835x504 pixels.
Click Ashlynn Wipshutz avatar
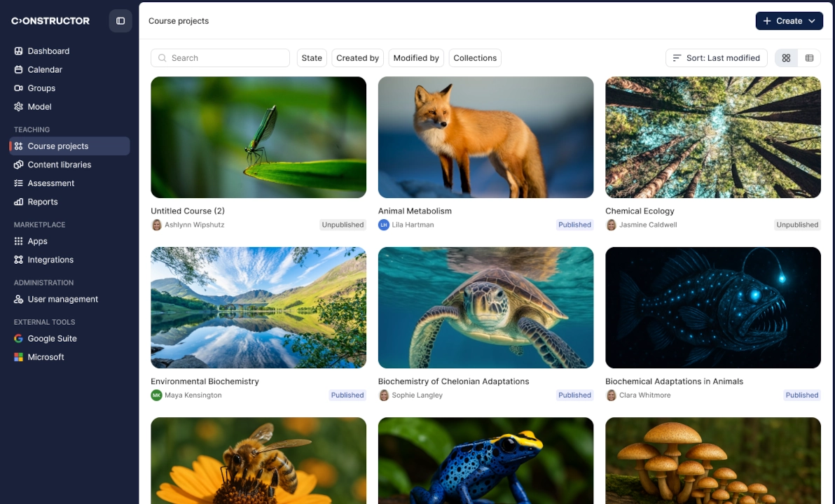coord(157,225)
